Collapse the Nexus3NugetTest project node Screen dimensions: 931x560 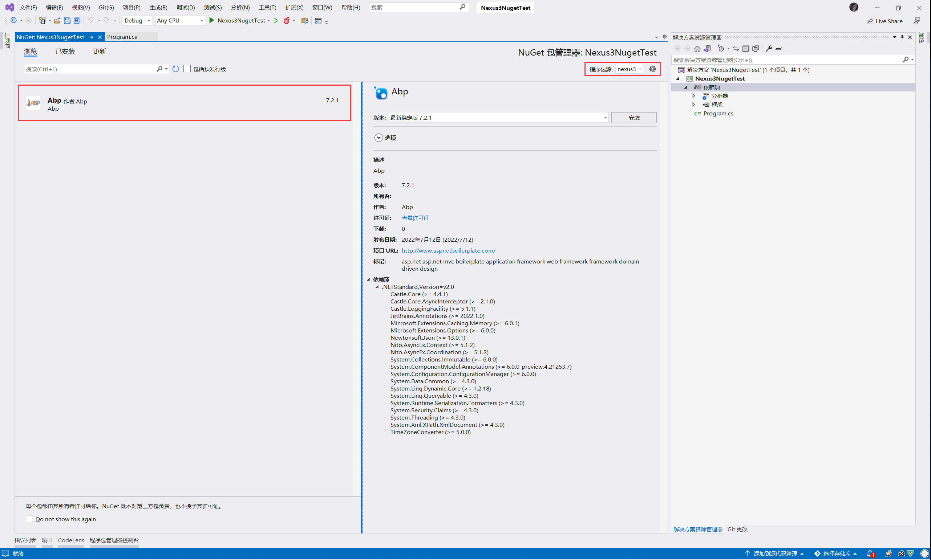point(678,78)
